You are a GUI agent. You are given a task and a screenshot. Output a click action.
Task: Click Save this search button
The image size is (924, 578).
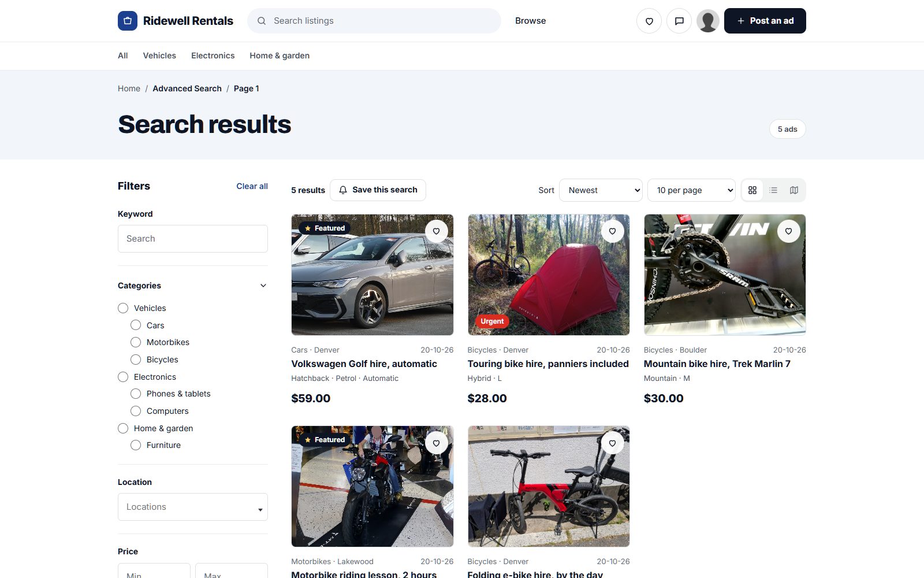tap(378, 190)
